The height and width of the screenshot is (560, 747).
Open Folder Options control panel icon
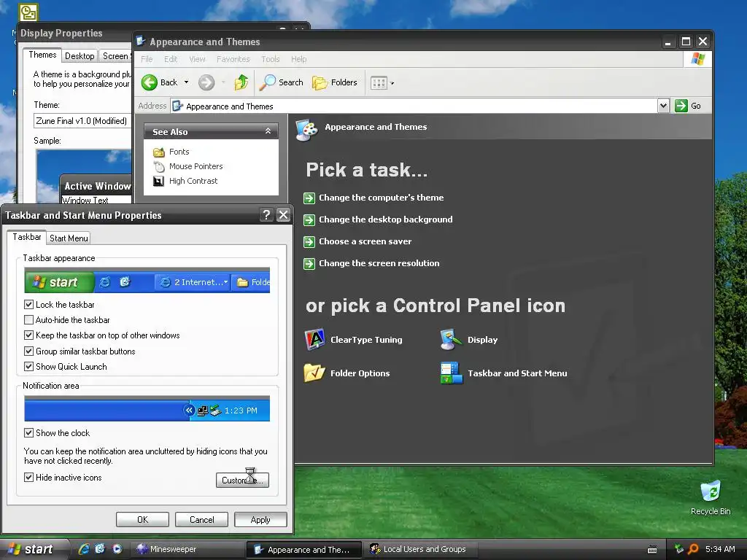[315, 373]
